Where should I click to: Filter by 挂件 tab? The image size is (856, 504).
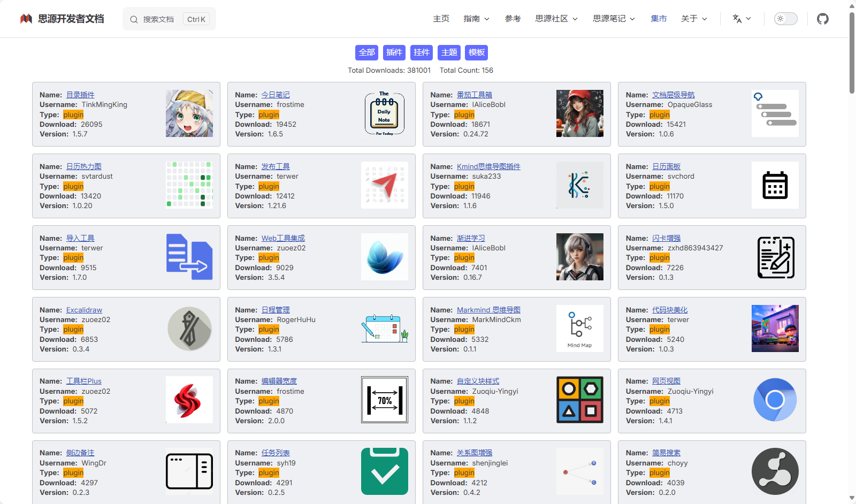point(422,52)
